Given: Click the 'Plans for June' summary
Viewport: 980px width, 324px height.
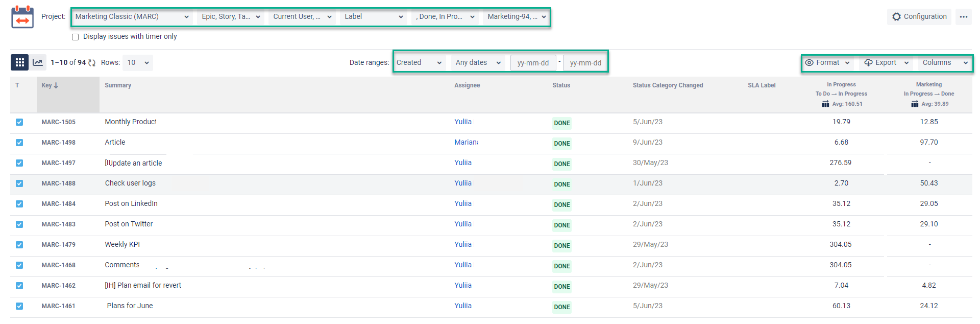Looking at the screenshot, I should 130,306.
